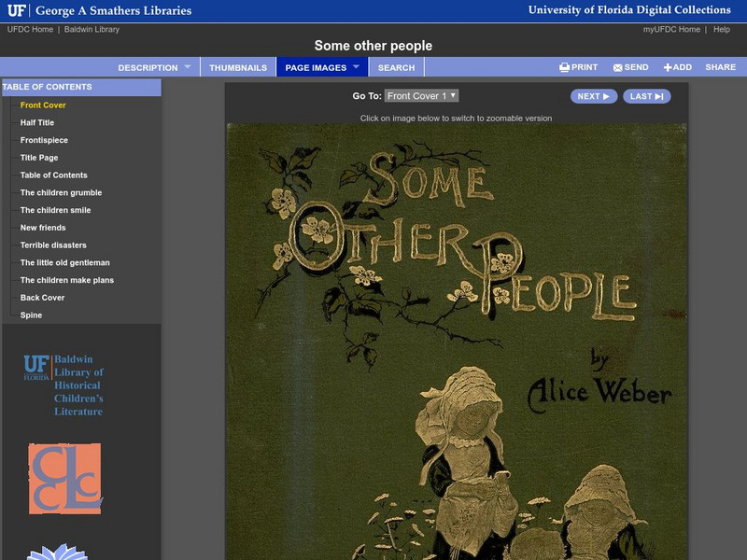Switch to the Search tab

pos(396,66)
